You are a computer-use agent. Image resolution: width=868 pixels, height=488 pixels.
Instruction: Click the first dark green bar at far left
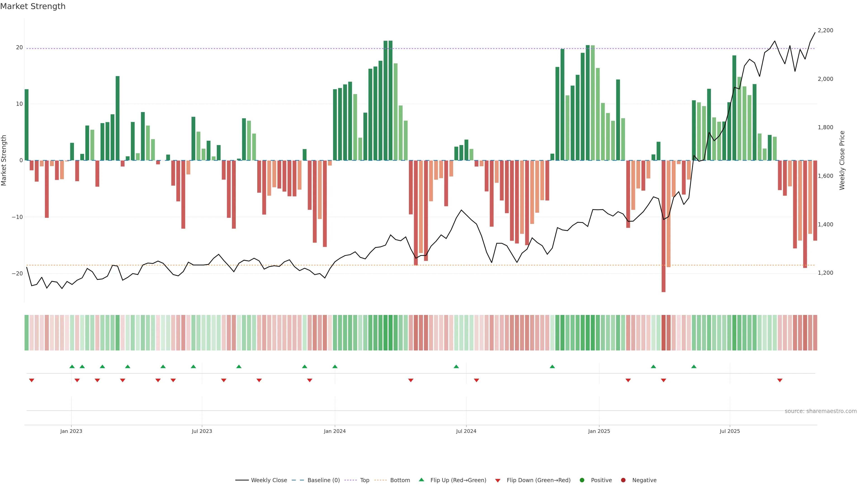[27, 125]
